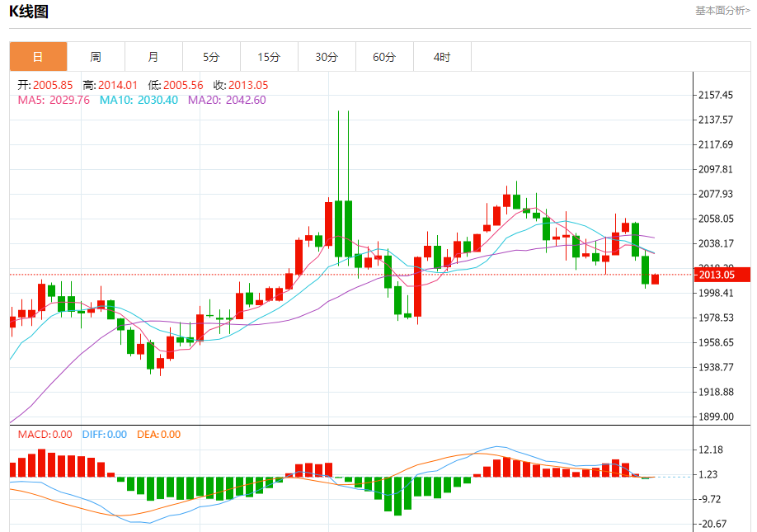
Task: Click the DIFF:0.00 indicator label
Action: point(104,435)
